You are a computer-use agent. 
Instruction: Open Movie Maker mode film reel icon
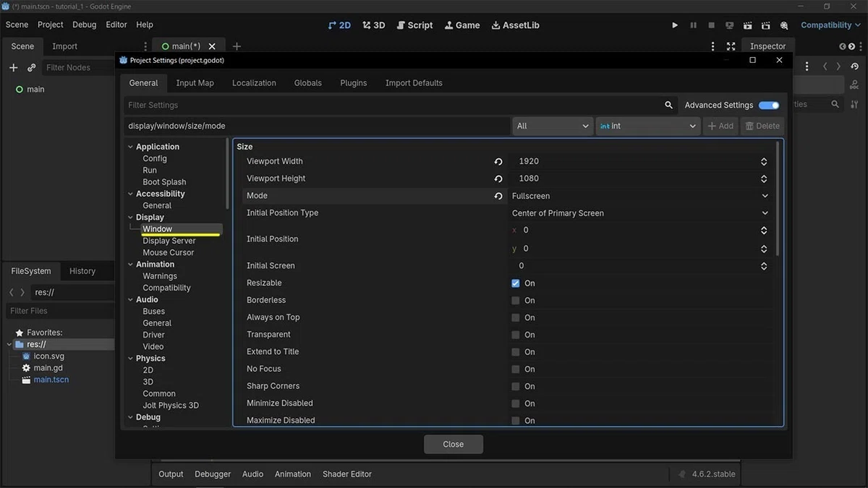coord(786,25)
